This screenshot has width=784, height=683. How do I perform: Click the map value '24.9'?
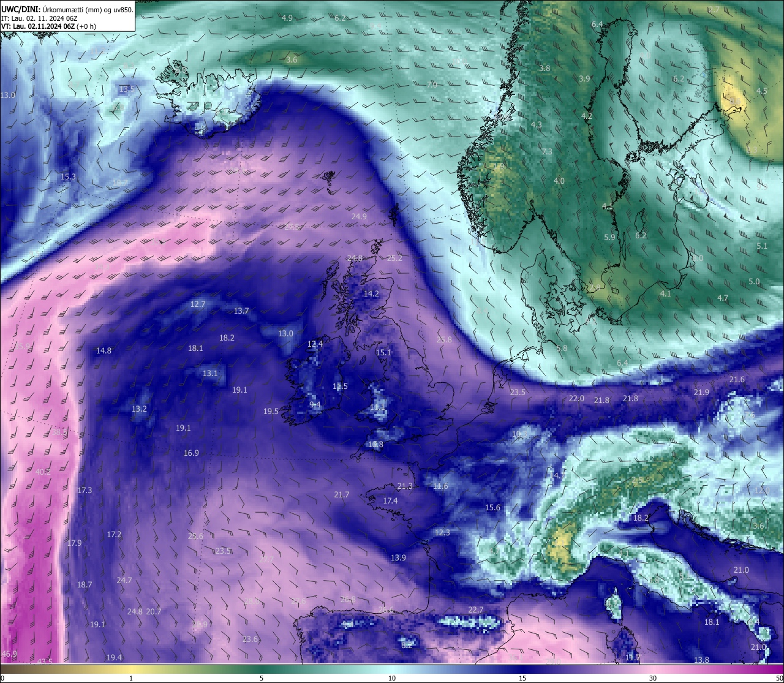point(359,217)
